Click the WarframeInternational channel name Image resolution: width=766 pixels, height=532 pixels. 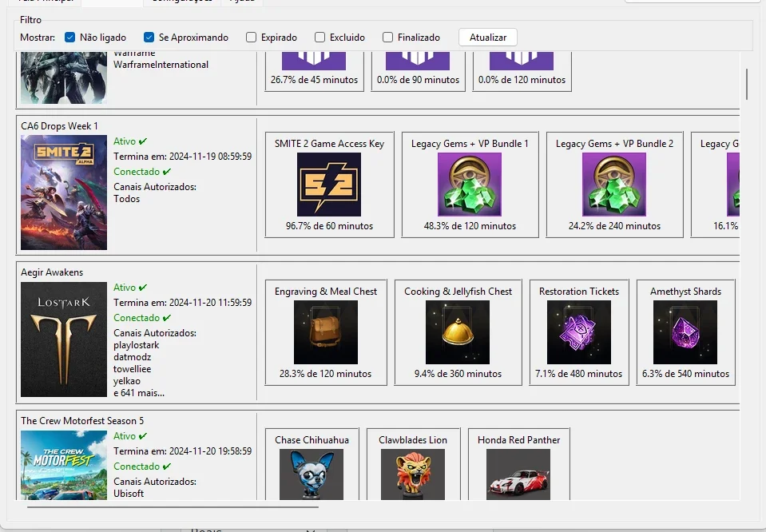(x=161, y=65)
